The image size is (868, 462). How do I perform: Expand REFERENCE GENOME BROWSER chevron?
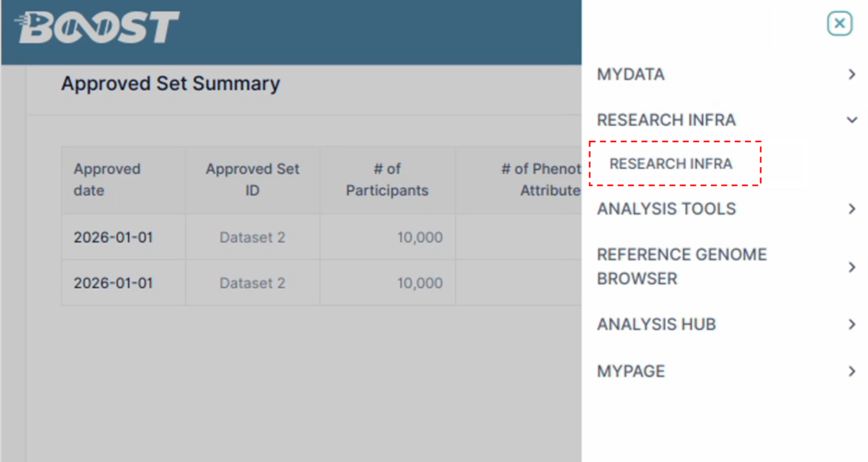pyautogui.click(x=852, y=267)
